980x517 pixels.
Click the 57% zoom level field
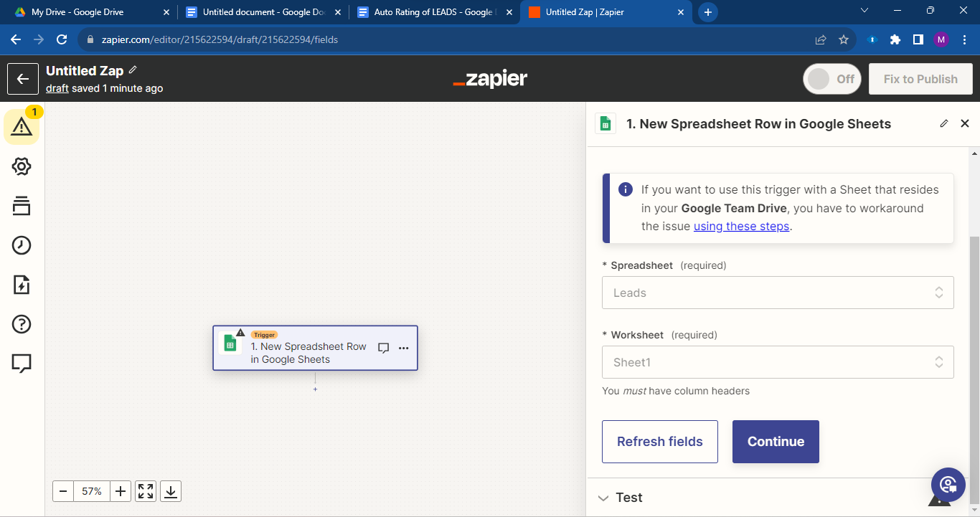[x=92, y=491]
